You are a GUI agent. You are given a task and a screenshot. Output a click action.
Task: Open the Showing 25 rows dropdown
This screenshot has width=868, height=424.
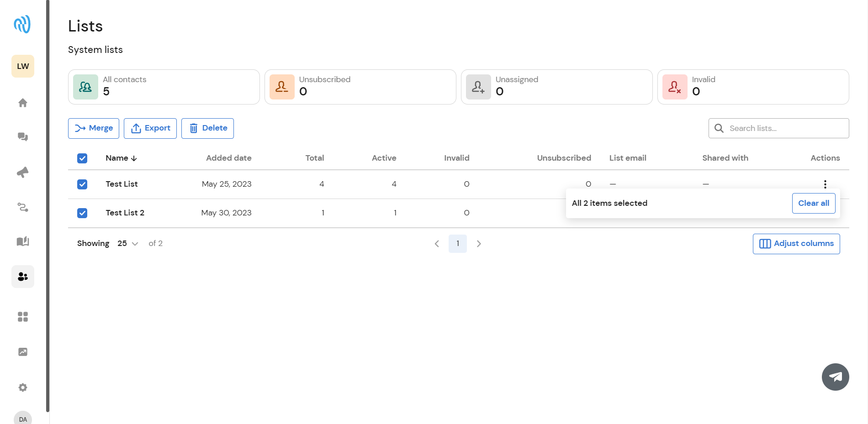point(128,244)
